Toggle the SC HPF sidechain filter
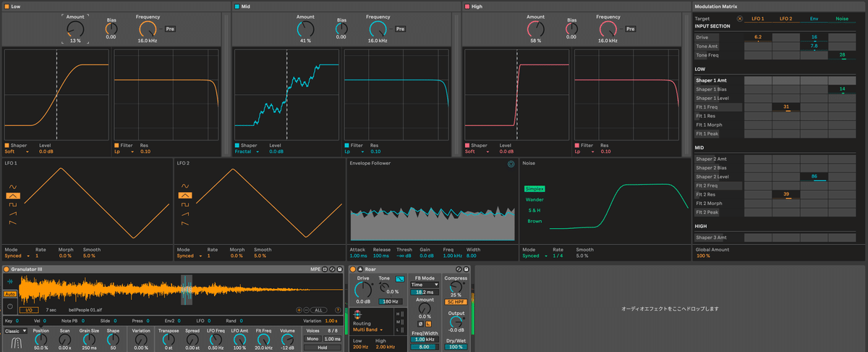Screen dimensions: 868x352 455,302
